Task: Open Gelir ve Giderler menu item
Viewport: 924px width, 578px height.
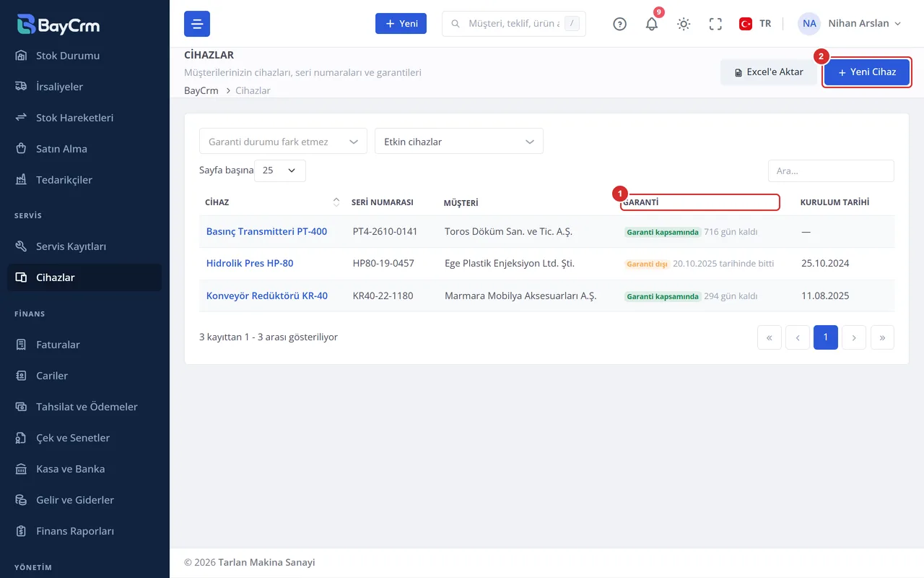Action: pos(84,500)
